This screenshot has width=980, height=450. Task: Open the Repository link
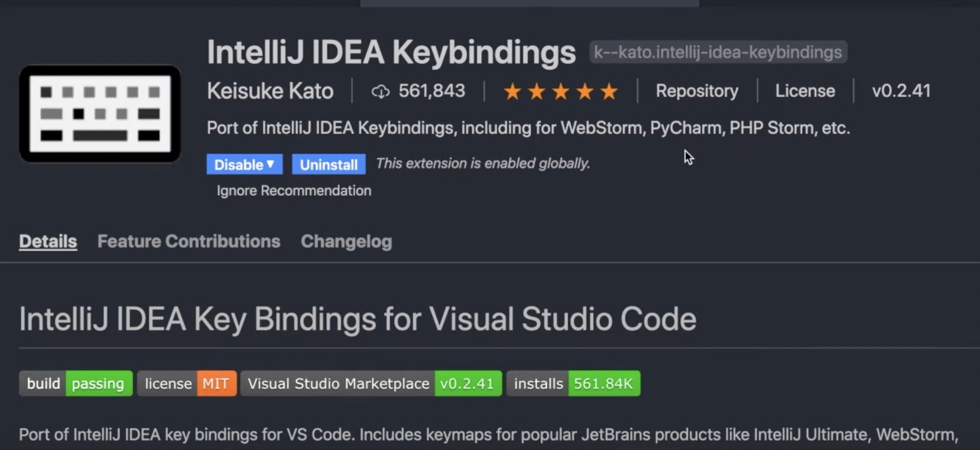point(697,91)
